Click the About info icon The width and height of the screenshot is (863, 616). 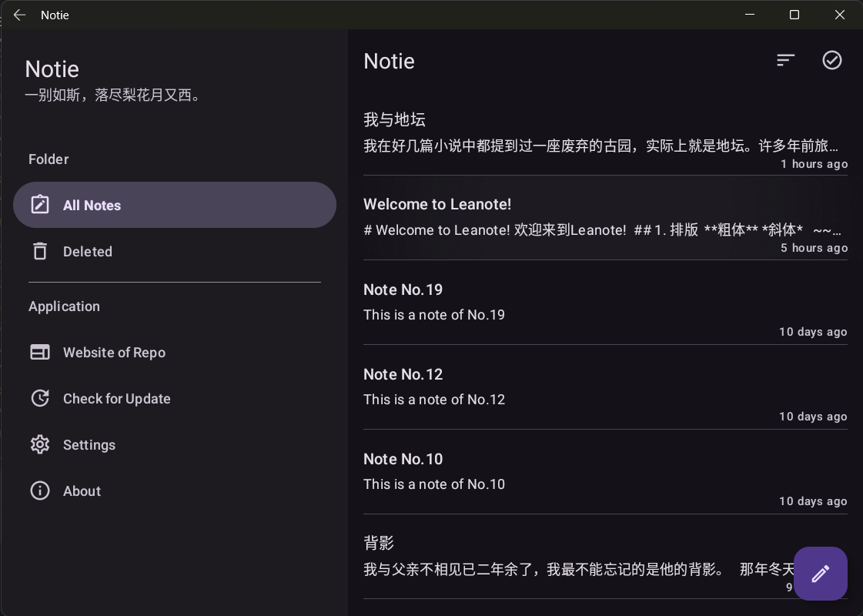pos(39,490)
